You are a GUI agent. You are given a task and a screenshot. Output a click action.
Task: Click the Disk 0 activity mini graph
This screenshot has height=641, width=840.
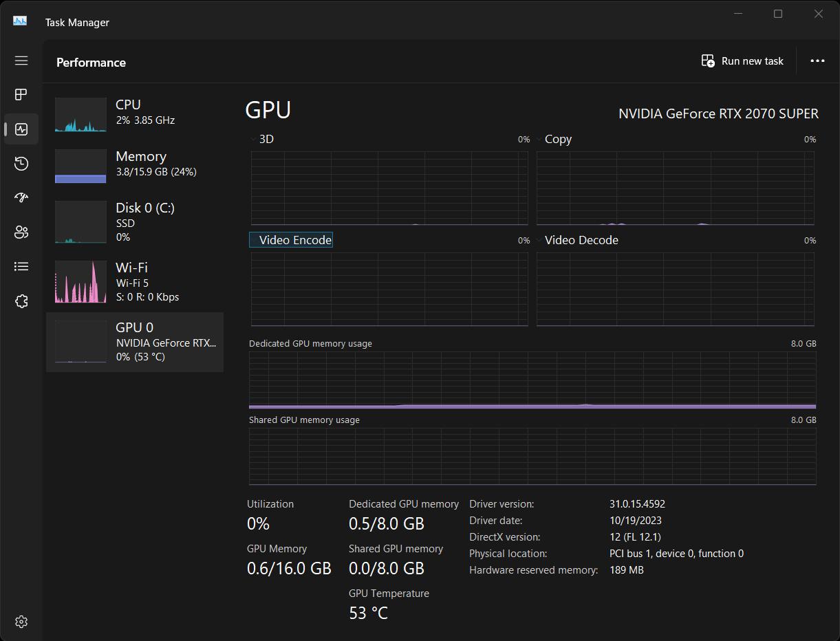(x=80, y=221)
